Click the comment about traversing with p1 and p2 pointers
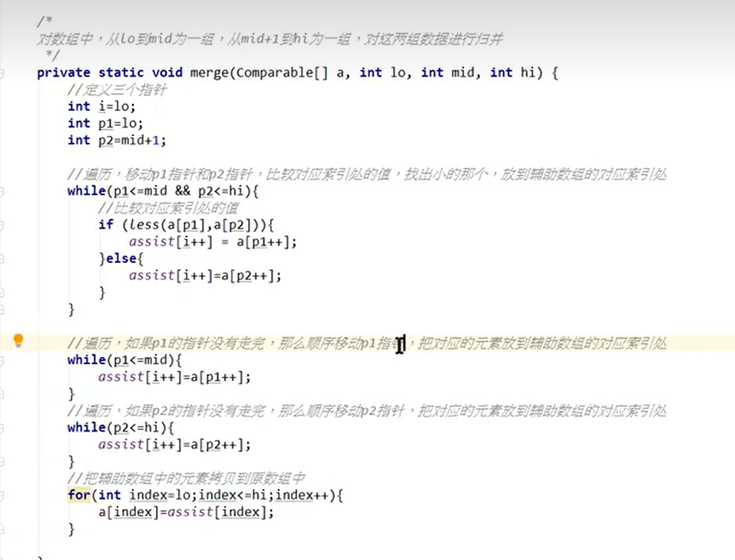 pos(367,174)
